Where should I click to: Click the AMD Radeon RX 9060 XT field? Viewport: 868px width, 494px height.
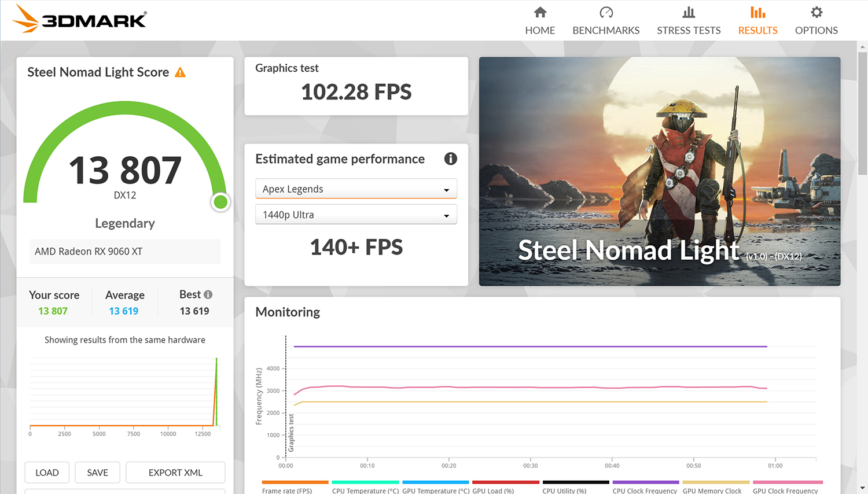click(125, 252)
